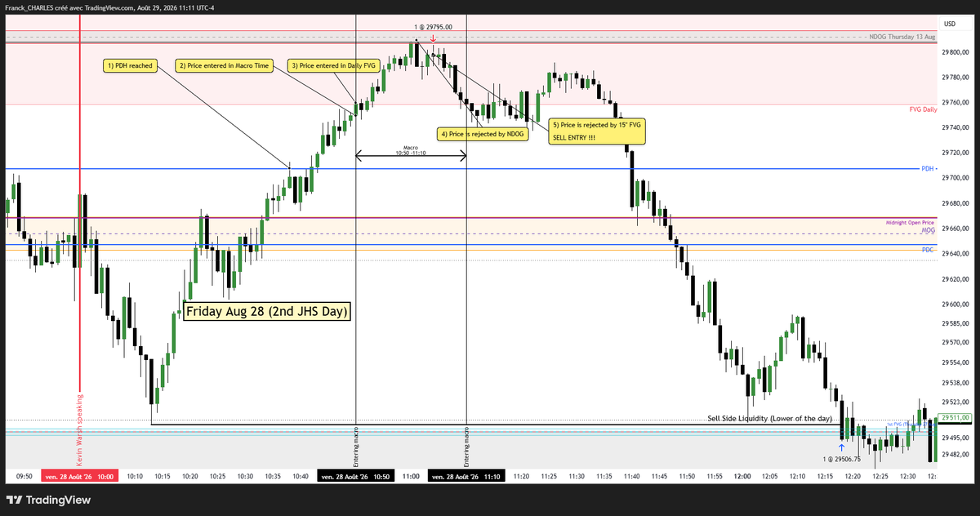
Task: Click the 29 585,00 price axis value
Action: (x=956, y=323)
